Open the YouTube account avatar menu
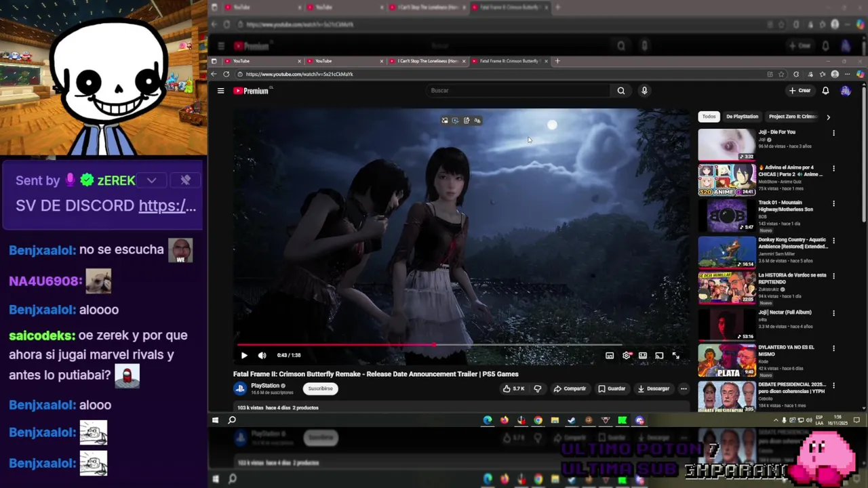The height and width of the screenshot is (488, 868). tap(846, 91)
